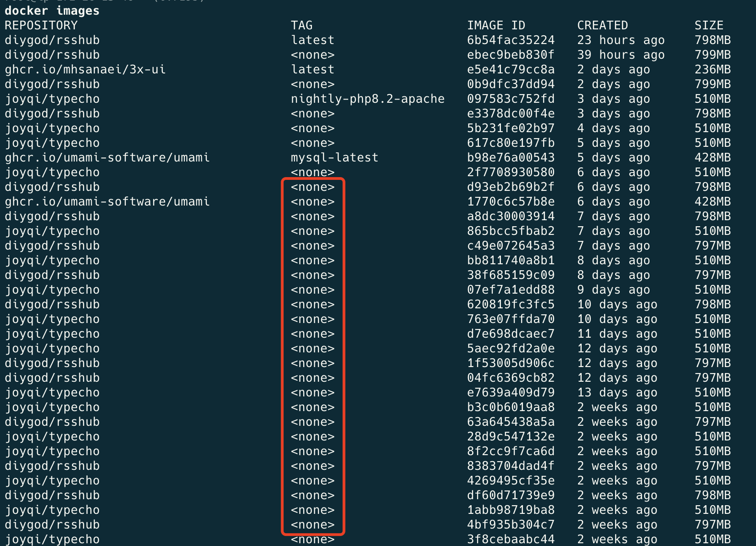Select image ID 620819fc3fc5
The image size is (756, 546).
[511, 304]
